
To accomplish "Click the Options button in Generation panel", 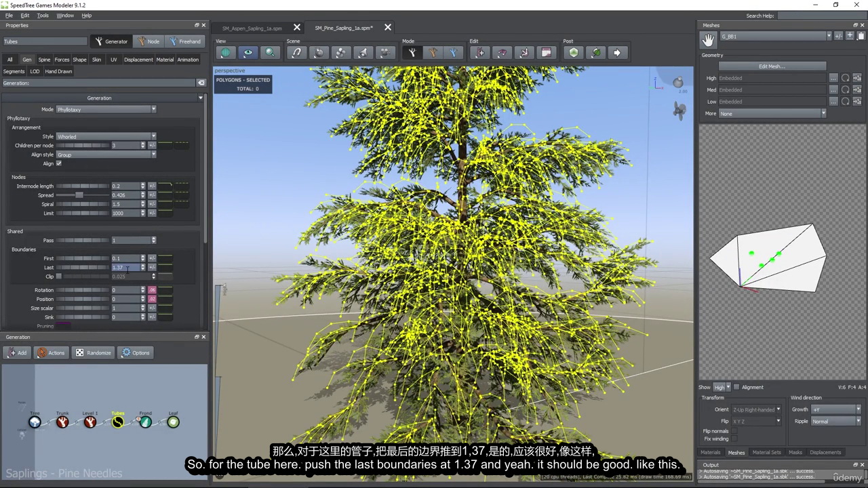I will [x=136, y=352].
